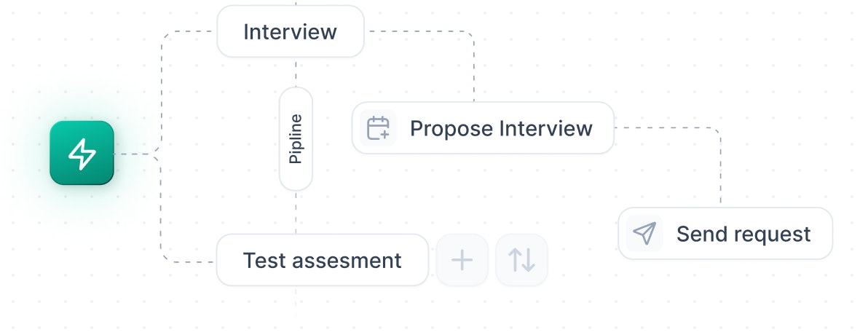Add a step with the plus button

[x=462, y=260]
